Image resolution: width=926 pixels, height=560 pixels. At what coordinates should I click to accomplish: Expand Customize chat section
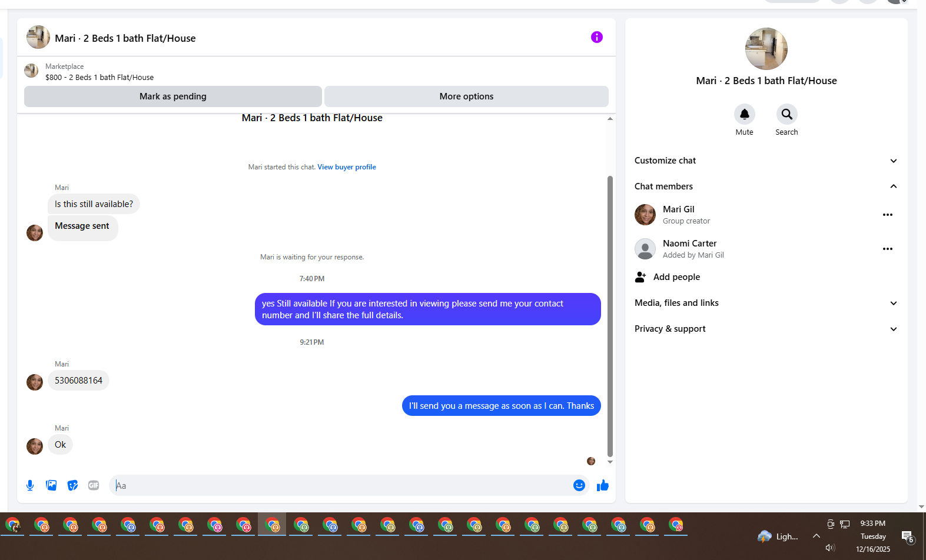point(766,161)
